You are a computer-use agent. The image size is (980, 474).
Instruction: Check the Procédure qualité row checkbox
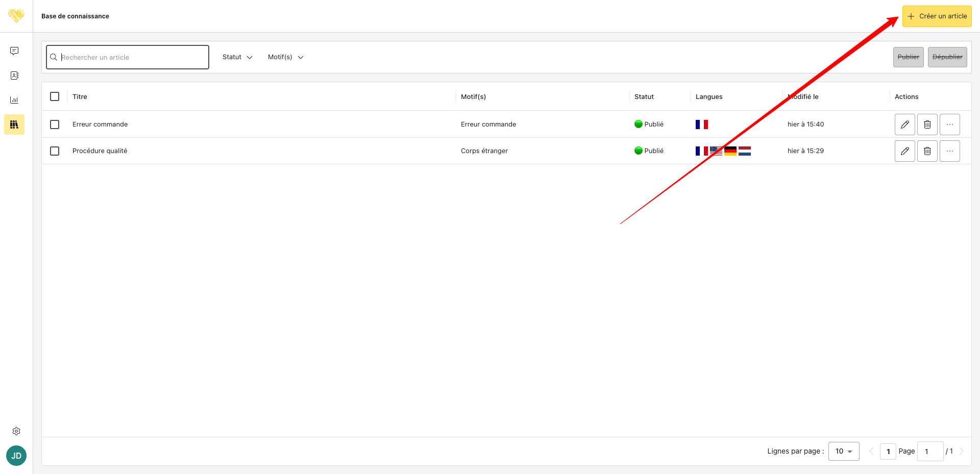pyautogui.click(x=55, y=151)
